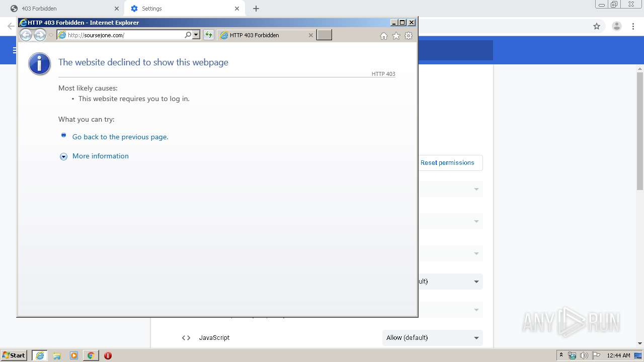Click the scrollbar down arrow in Chrome
Screen dimensions: 644x362
(x=640, y=343)
